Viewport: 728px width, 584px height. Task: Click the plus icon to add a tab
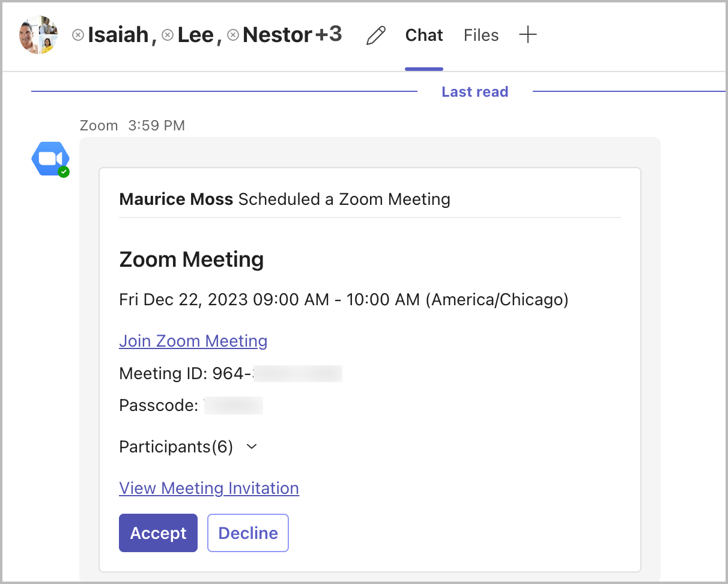pos(527,35)
